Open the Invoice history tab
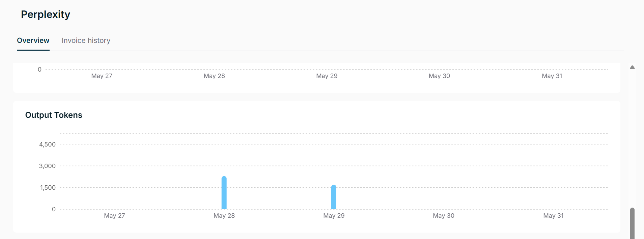This screenshot has width=644, height=239. (x=86, y=41)
